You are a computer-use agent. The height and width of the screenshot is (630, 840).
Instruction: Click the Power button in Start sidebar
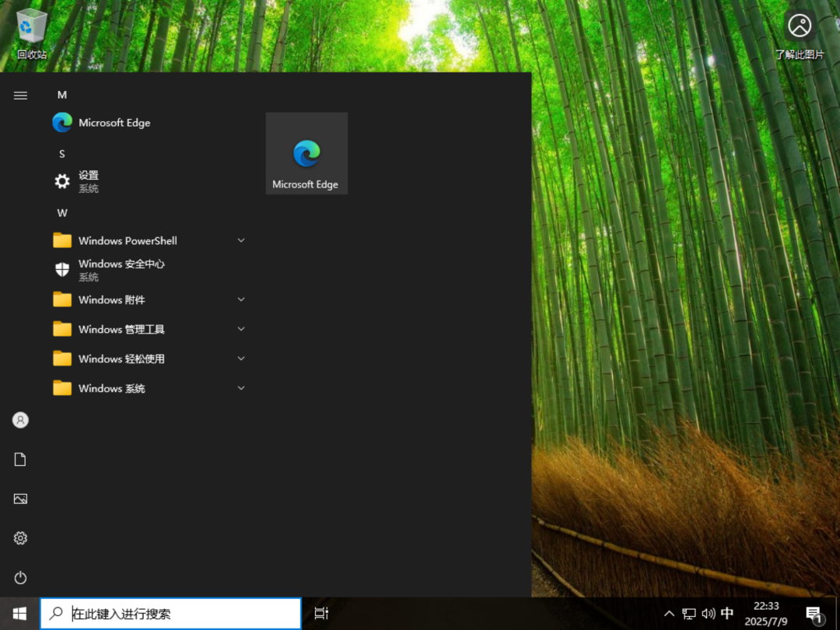[x=20, y=577]
